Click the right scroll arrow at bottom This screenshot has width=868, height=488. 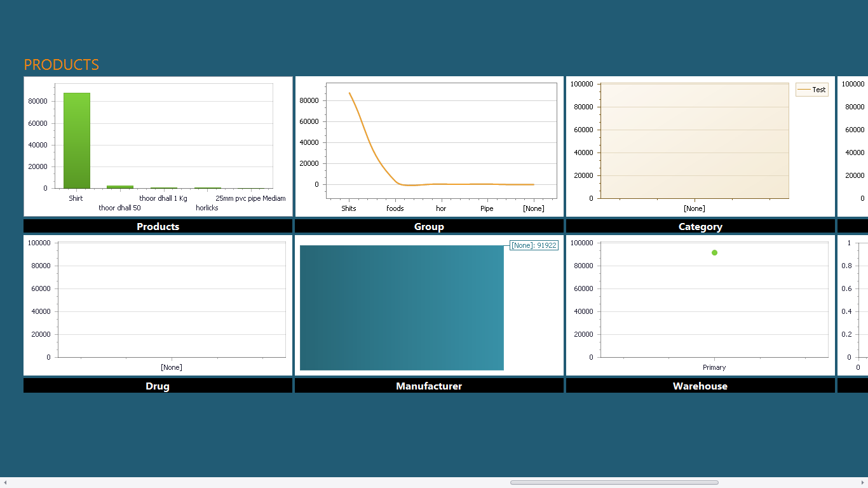pyautogui.click(x=862, y=483)
